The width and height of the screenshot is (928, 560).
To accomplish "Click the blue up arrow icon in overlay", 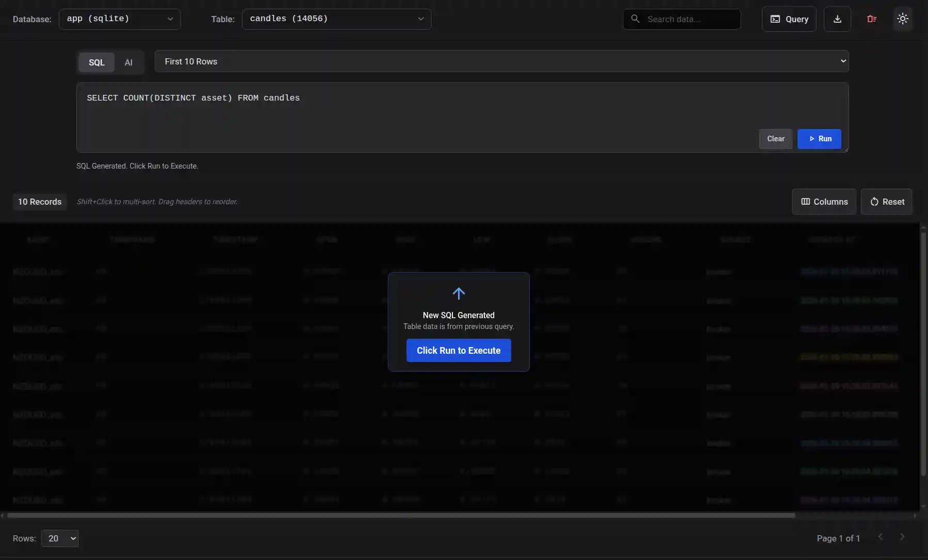I will pyautogui.click(x=458, y=293).
